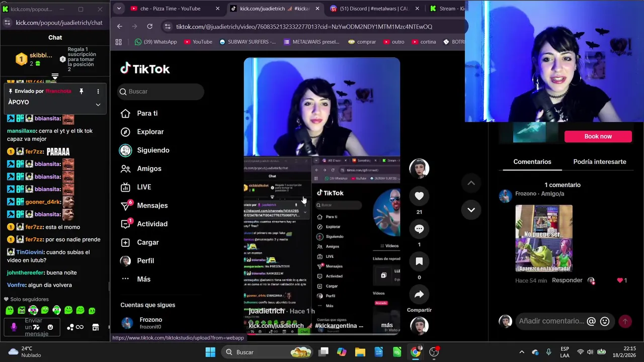This screenshot has height=362, width=644.
Task: Bookmark the video to favorites
Action: point(419,261)
